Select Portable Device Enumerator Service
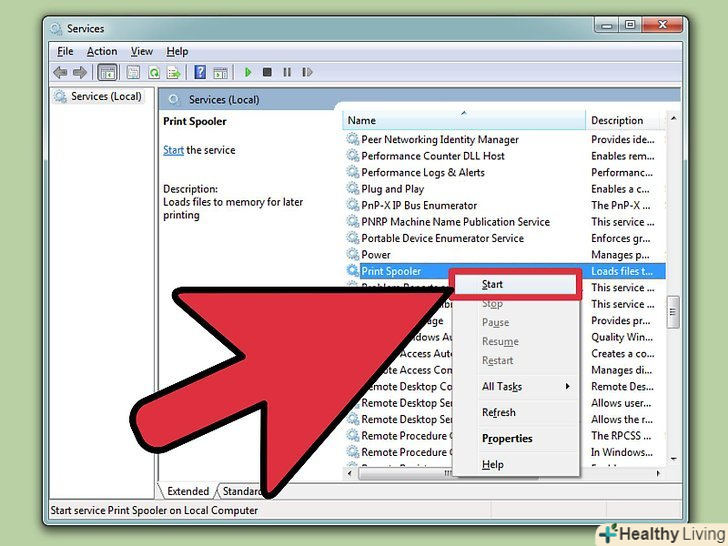This screenshot has width=728, height=546. point(442,238)
